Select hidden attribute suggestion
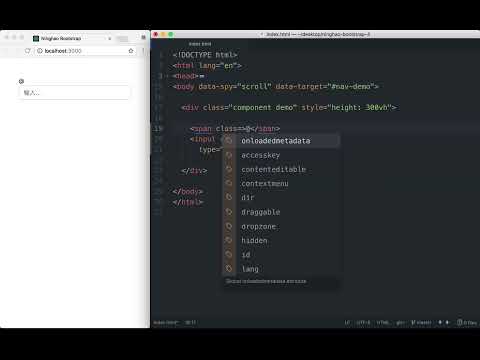This screenshot has width=480, height=360. click(281, 240)
